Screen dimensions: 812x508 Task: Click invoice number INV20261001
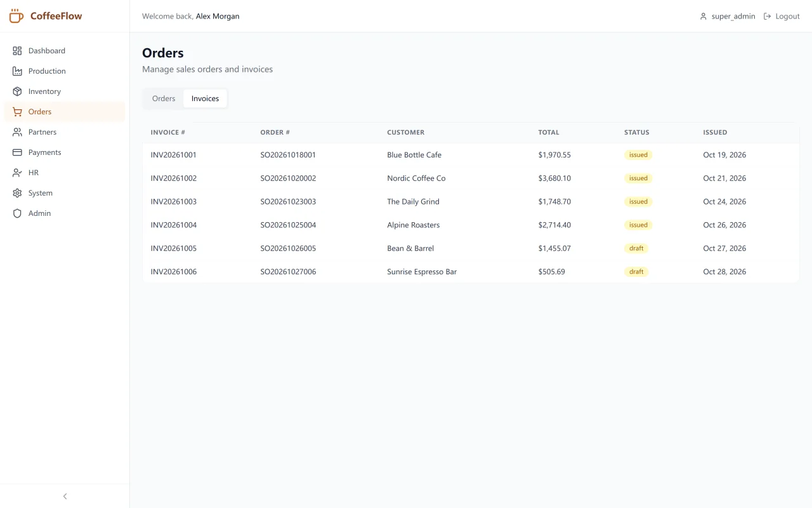174,155
